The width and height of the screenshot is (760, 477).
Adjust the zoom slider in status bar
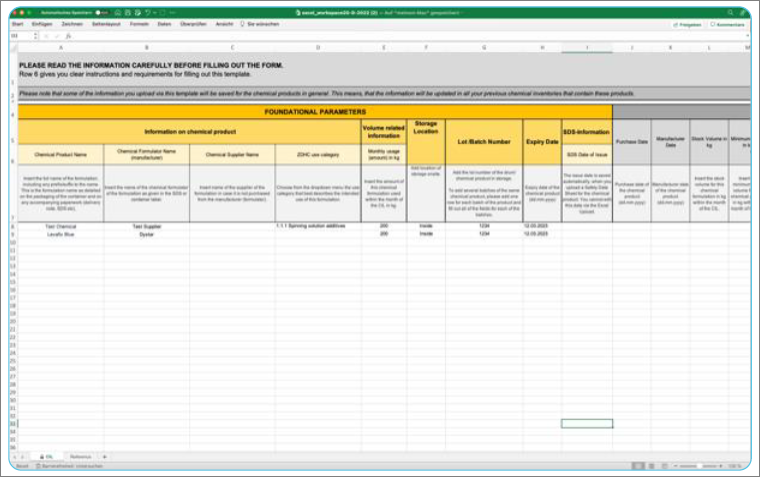[x=698, y=466]
